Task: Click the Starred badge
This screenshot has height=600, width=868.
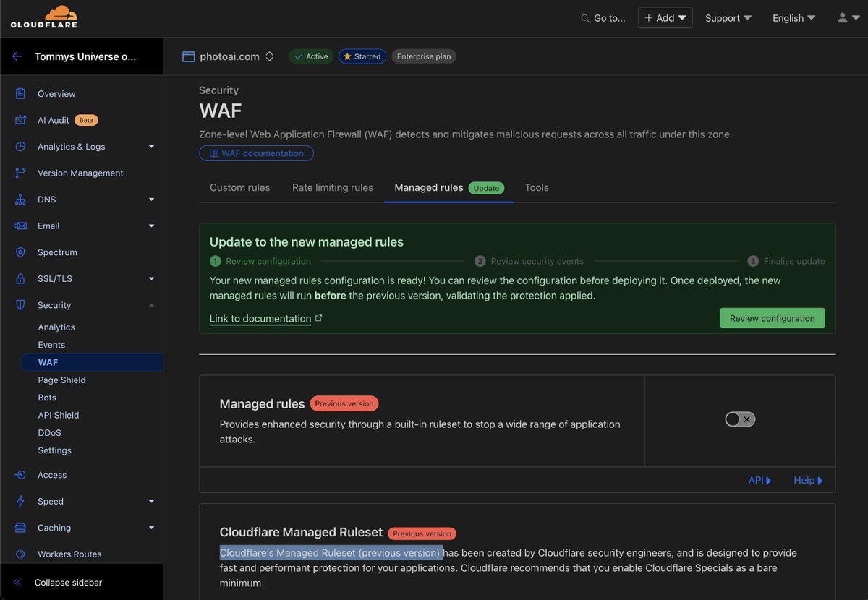Action: click(x=362, y=56)
